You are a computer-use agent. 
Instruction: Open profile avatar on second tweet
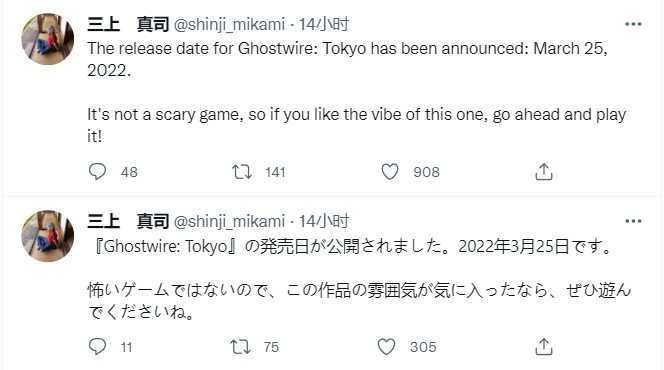pos(47,236)
